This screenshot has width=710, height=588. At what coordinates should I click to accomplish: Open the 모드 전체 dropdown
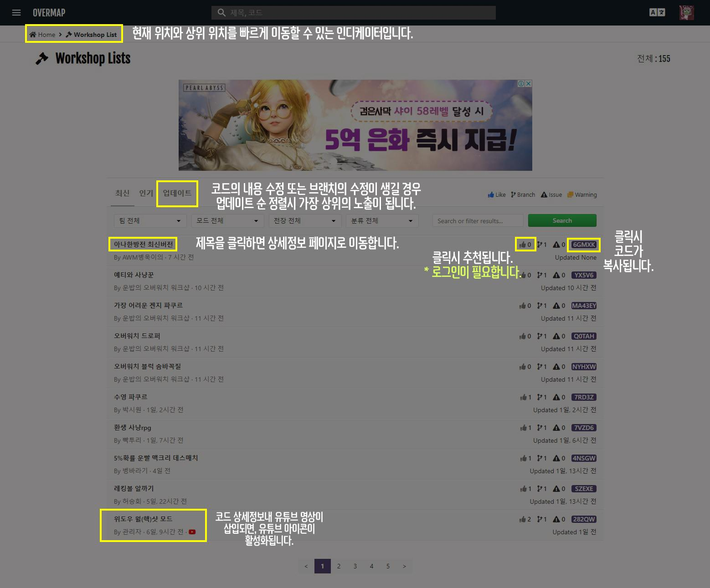pyautogui.click(x=227, y=220)
